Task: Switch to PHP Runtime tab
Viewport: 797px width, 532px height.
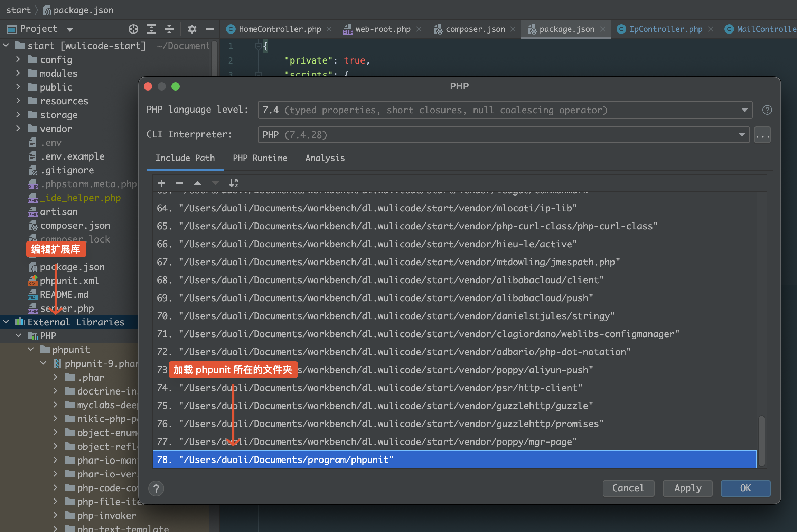Action: pyautogui.click(x=260, y=158)
